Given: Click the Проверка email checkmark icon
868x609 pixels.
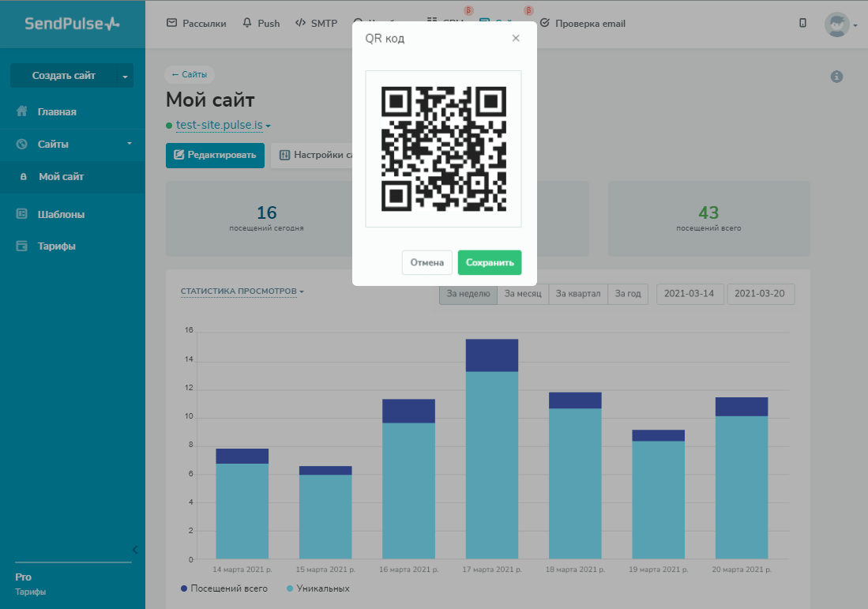Looking at the screenshot, I should (x=545, y=23).
